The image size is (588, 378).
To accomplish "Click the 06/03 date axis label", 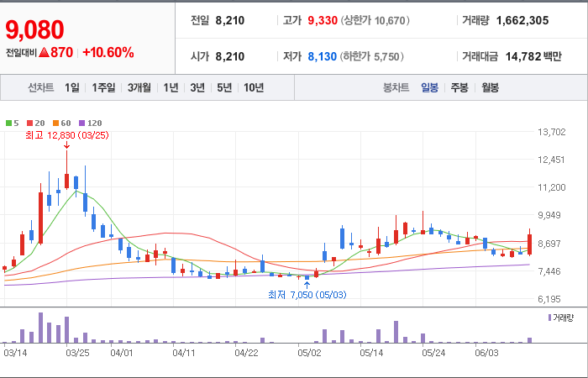I will [486, 354].
